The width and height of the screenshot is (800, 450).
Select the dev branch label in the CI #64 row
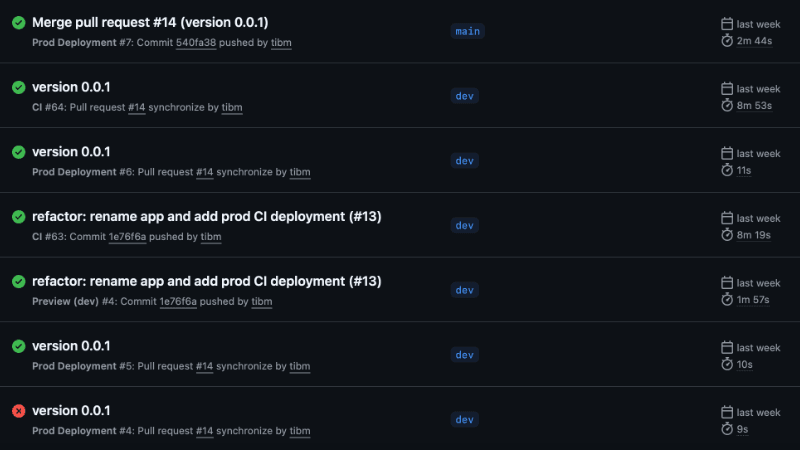464,96
